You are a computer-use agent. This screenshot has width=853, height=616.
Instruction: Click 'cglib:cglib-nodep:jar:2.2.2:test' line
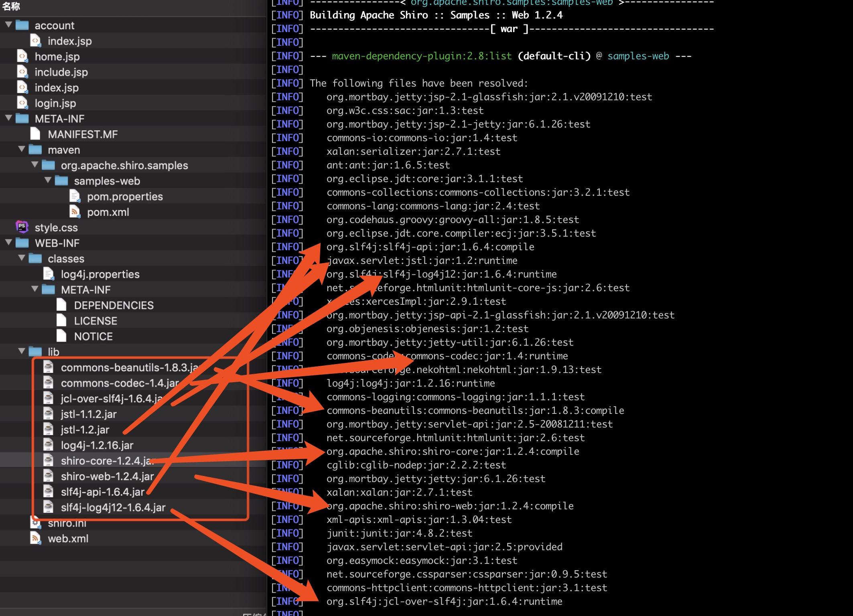pyautogui.click(x=416, y=465)
